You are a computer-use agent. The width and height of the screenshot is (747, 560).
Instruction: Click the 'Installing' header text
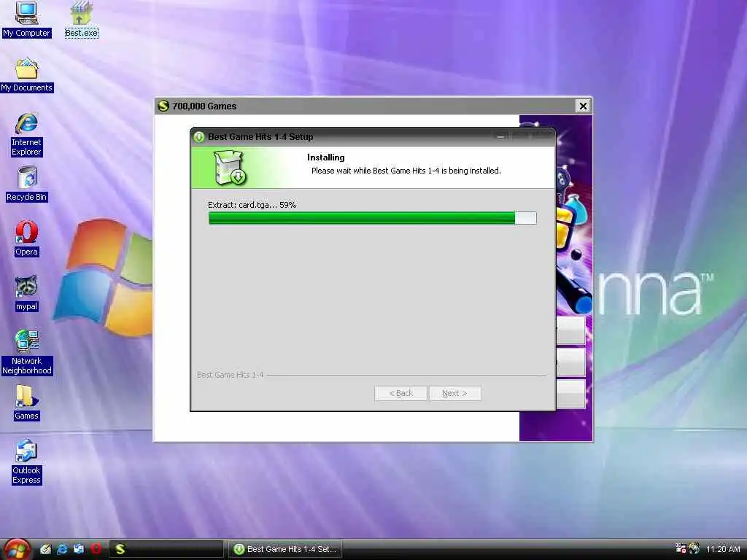326,157
